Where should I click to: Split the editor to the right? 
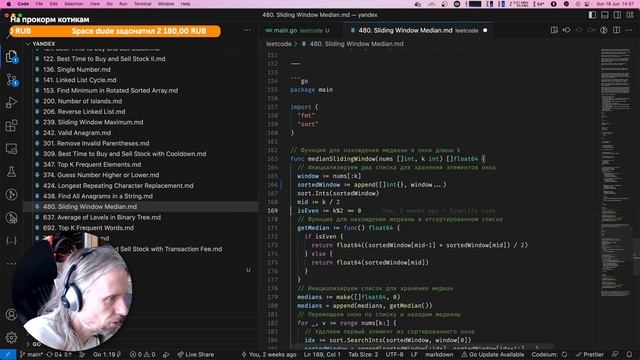[x=616, y=30]
